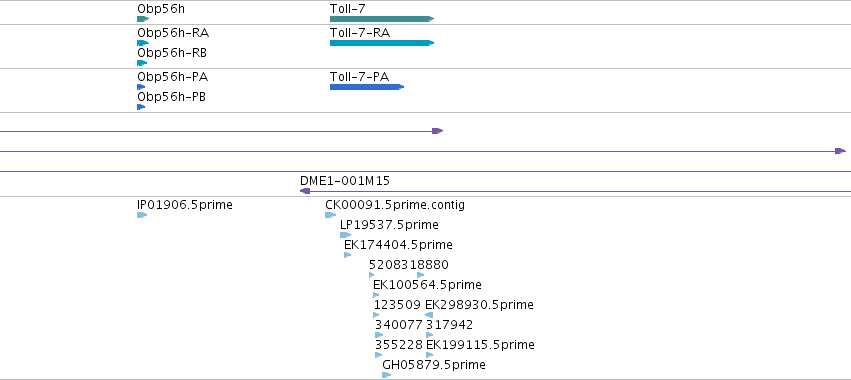Click the IP01906.5prime EST arrow

coord(142,215)
